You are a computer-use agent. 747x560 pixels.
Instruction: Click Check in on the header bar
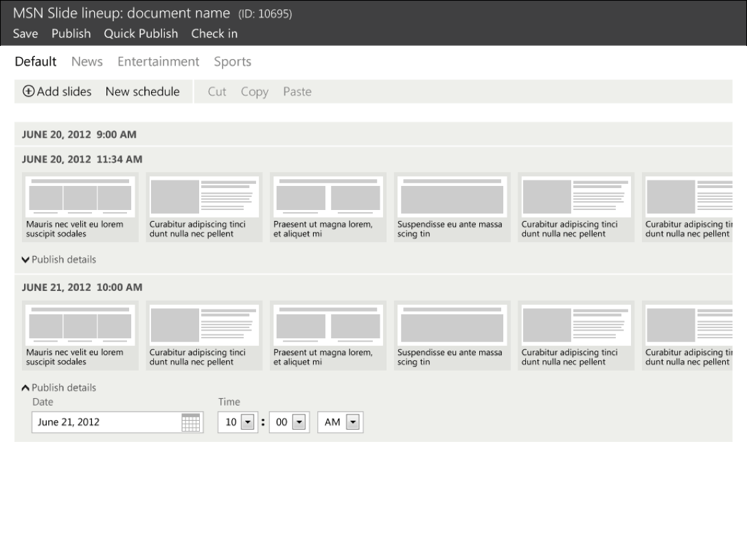click(214, 34)
